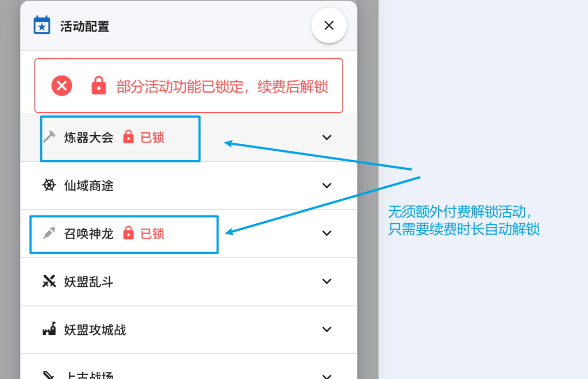The width and height of the screenshot is (588, 379).
Task: Open the 妖盟乱斗 activity row
Action: (x=188, y=282)
